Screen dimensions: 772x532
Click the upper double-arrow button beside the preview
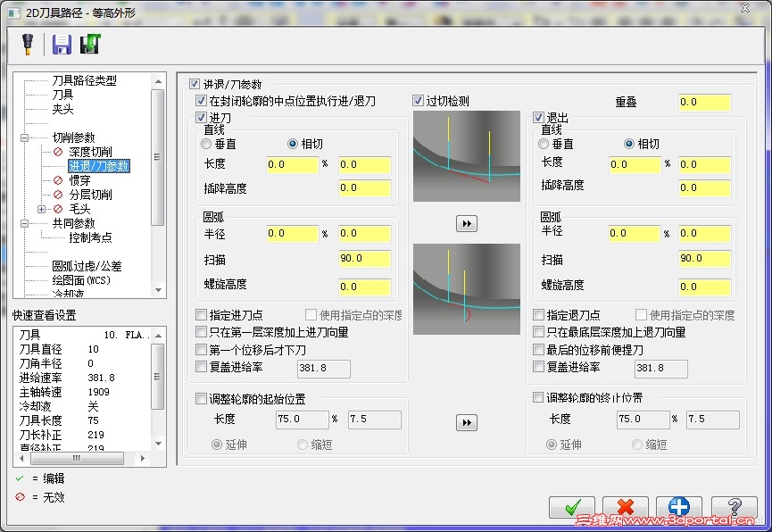click(466, 223)
